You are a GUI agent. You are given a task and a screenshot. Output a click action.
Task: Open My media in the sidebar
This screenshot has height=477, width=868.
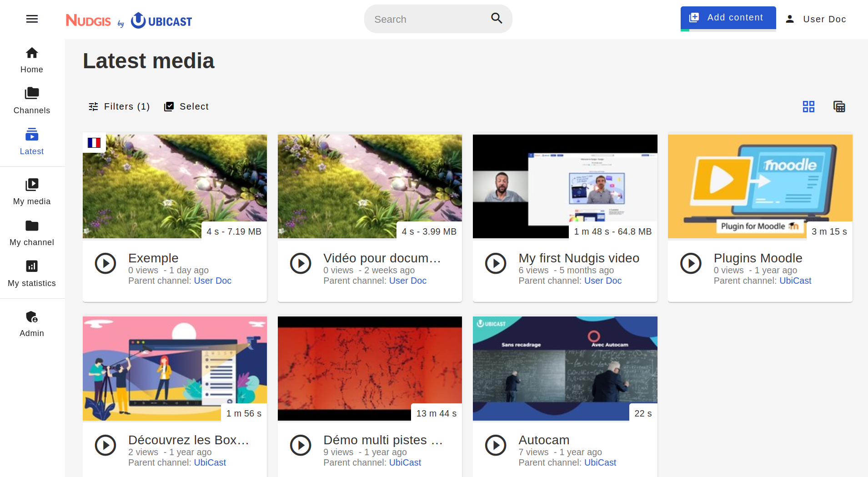32,192
